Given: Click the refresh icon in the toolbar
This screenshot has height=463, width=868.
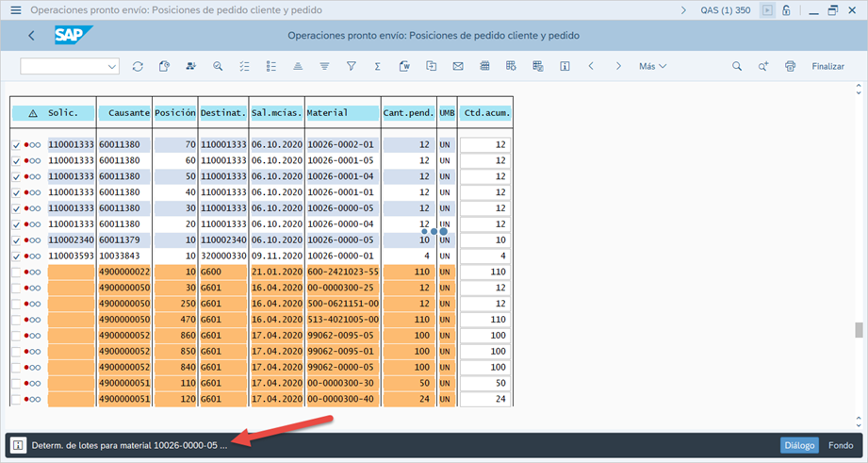Looking at the screenshot, I should (x=138, y=66).
